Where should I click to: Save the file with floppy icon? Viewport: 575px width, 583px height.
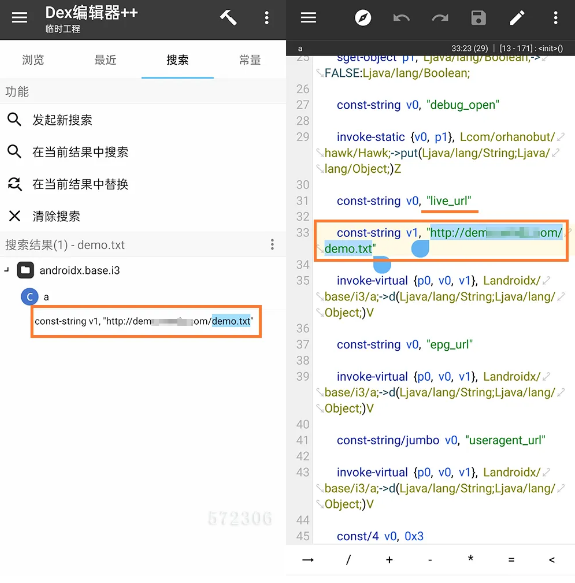coord(478,17)
